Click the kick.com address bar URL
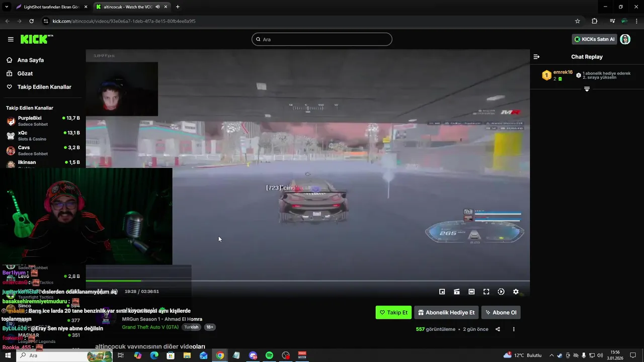Viewport: 644px width, 362px height. [x=124, y=21]
